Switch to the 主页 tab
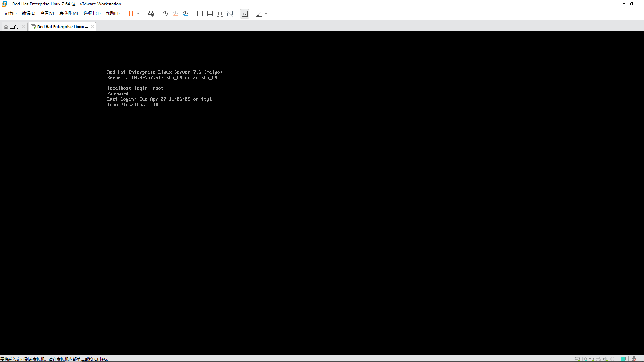 point(14,26)
